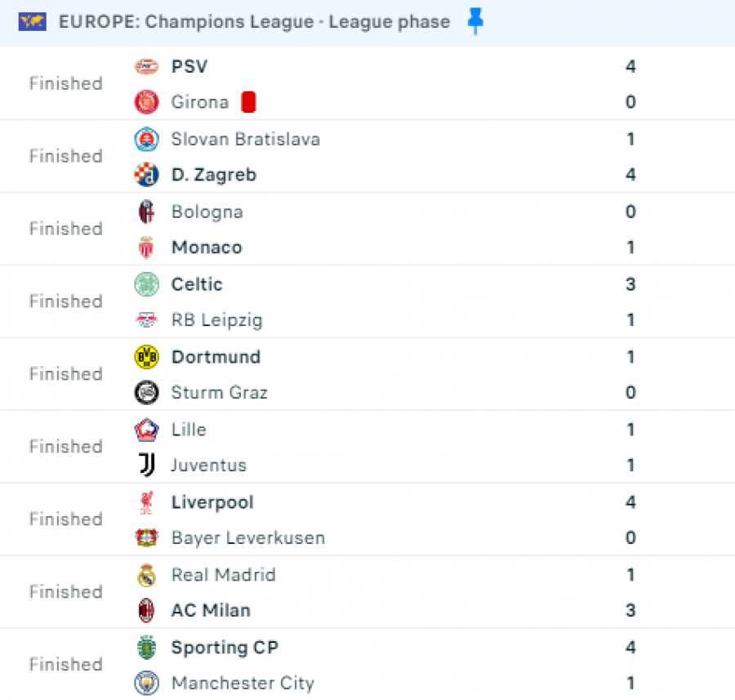Click the Dortmund BVB crest
This screenshot has height=700, width=735.
[146, 357]
